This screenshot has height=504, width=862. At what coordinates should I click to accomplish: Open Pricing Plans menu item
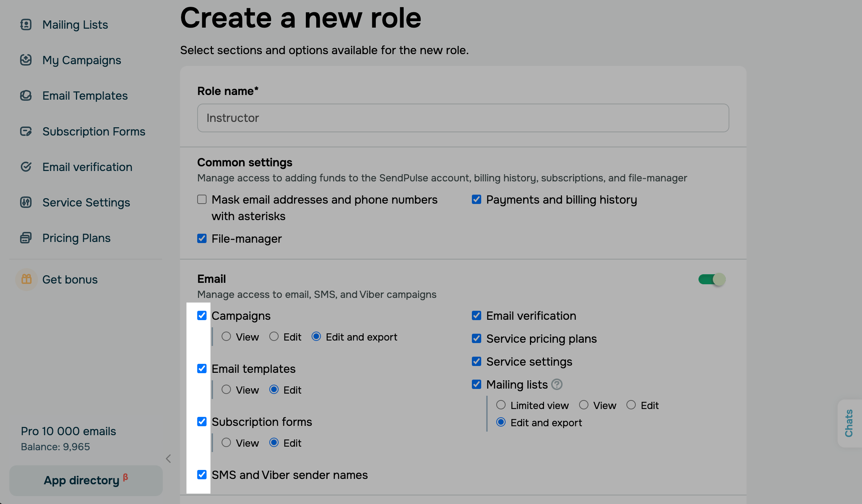tap(76, 238)
